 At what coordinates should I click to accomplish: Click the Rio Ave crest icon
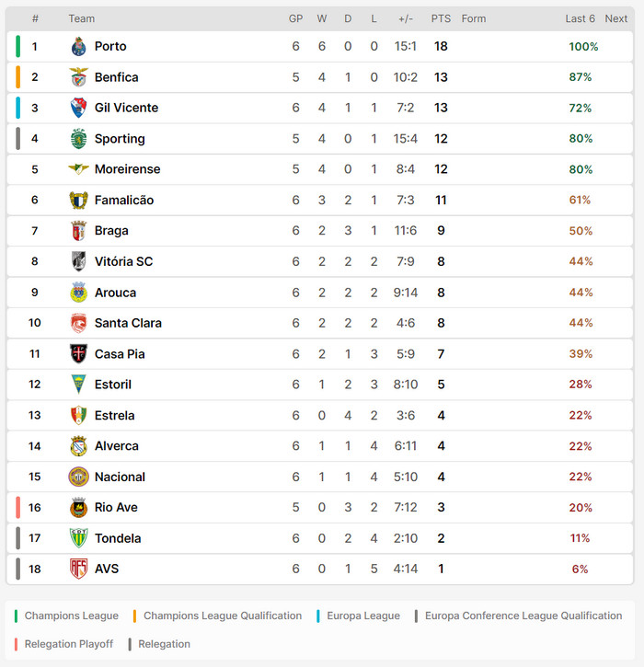click(78, 508)
